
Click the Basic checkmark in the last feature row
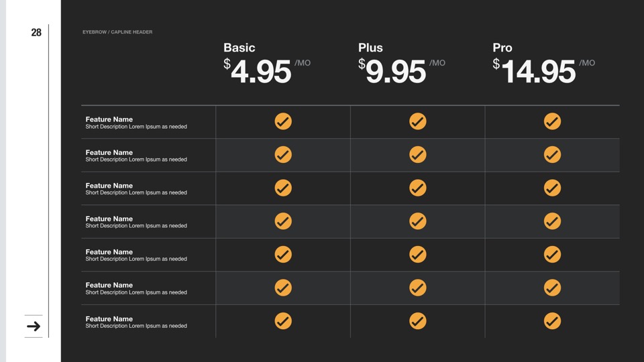point(283,321)
